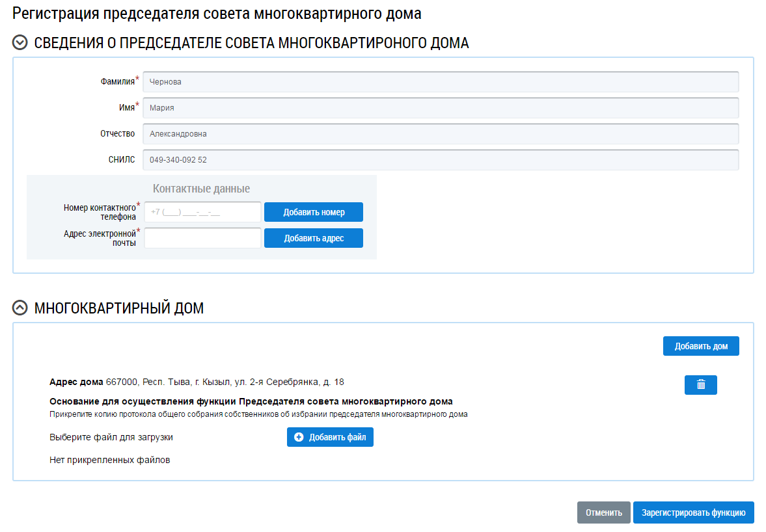Click the МНОГОКВАРТИРНЫЙ ДОМ heading text
The image size is (766, 532).
pos(119,308)
